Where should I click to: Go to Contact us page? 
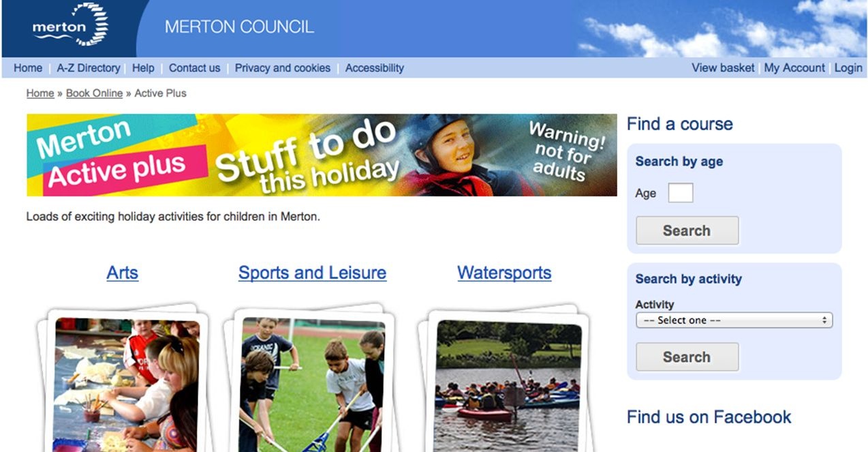[194, 68]
